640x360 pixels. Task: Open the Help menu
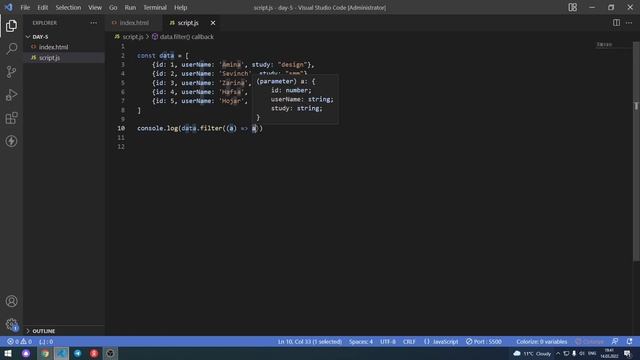180,7
